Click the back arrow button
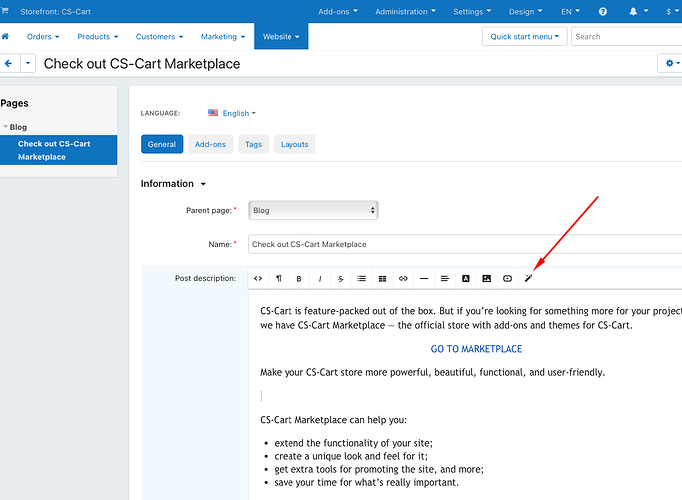Image resolution: width=682 pixels, height=500 pixels. point(9,63)
